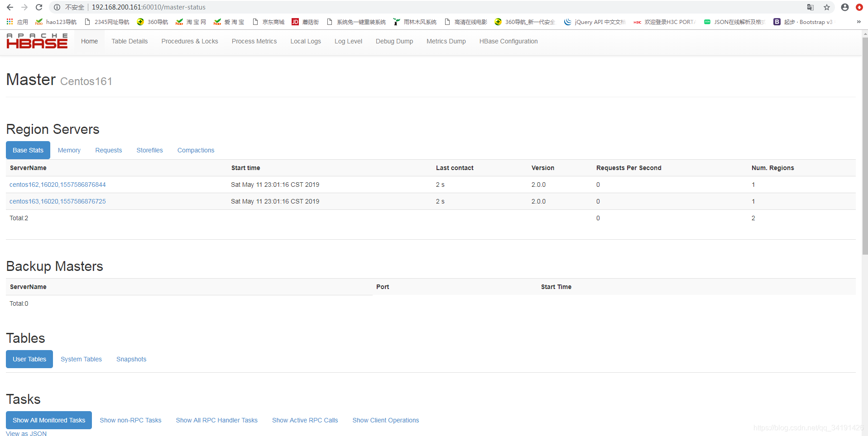This screenshot has height=436, width=868.
Task: Open region server centos163,16020,1557586876725
Action: (x=58, y=201)
